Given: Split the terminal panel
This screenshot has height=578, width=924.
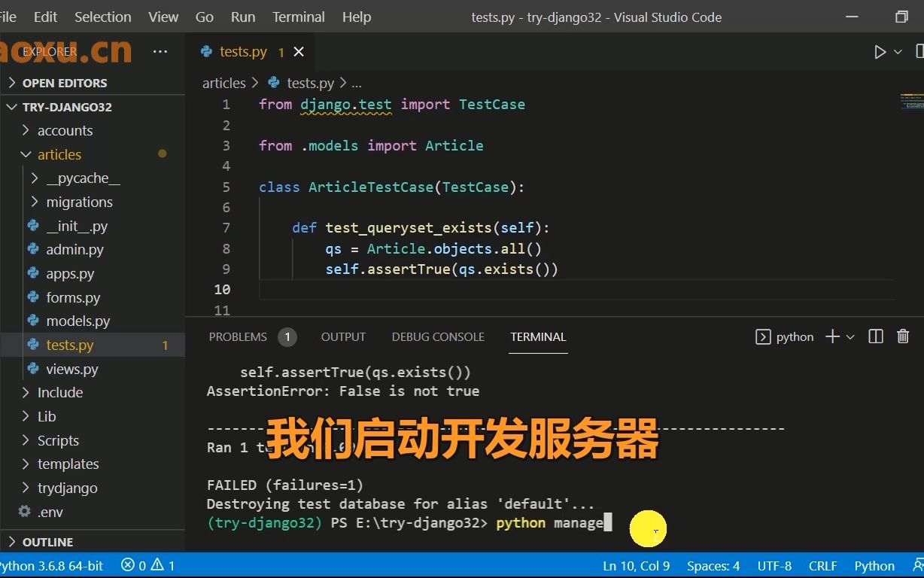Looking at the screenshot, I should click(875, 336).
